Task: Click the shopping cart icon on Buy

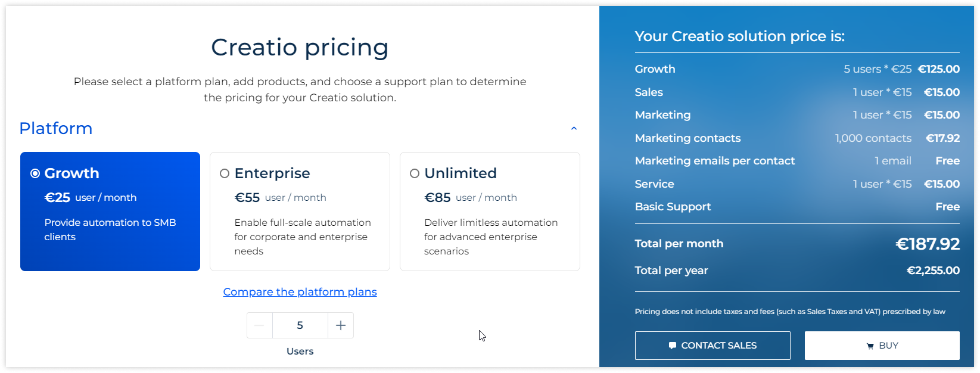Action: 870,346
